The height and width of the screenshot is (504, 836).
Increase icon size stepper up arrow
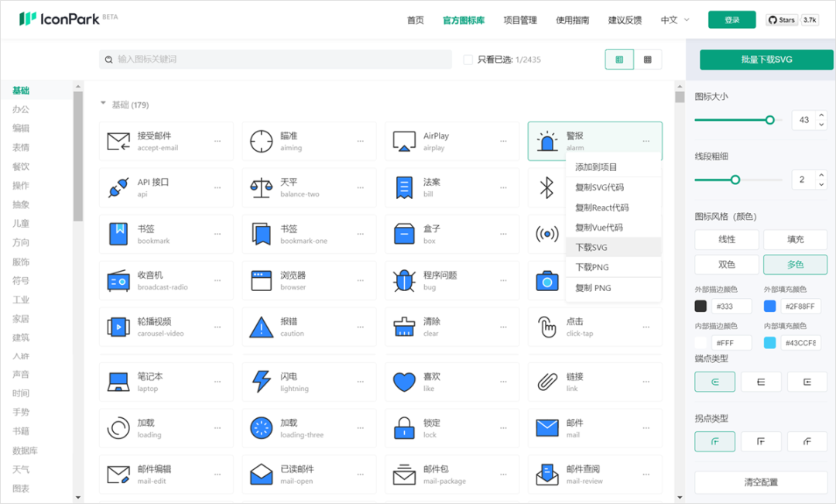(x=821, y=115)
